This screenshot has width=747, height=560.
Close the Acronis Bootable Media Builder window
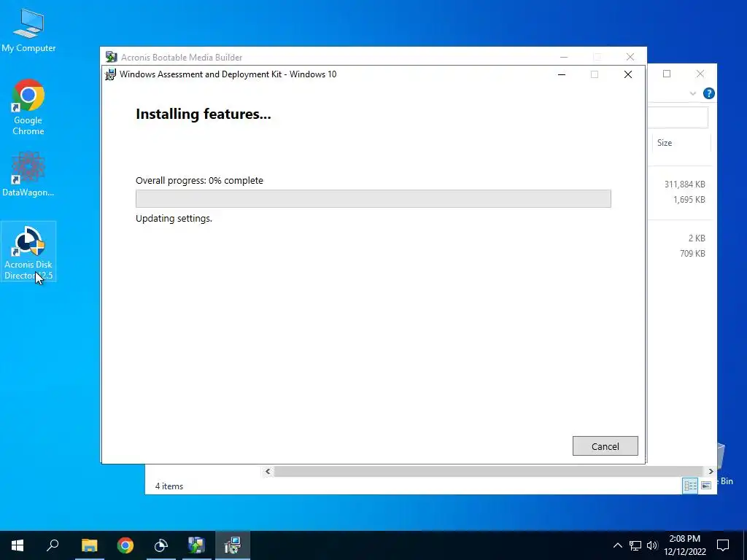tap(630, 57)
